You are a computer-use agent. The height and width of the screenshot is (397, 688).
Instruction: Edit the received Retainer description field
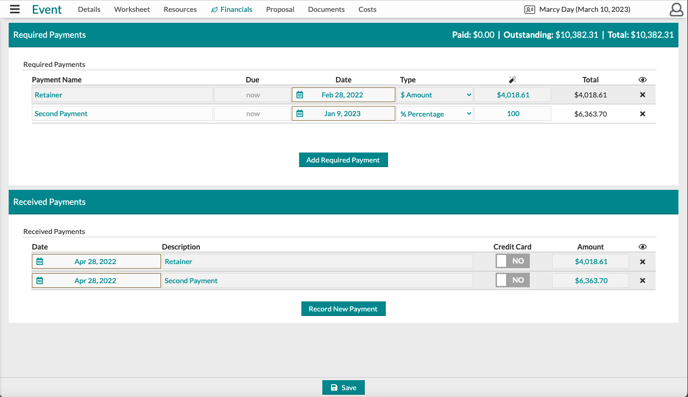tap(317, 261)
